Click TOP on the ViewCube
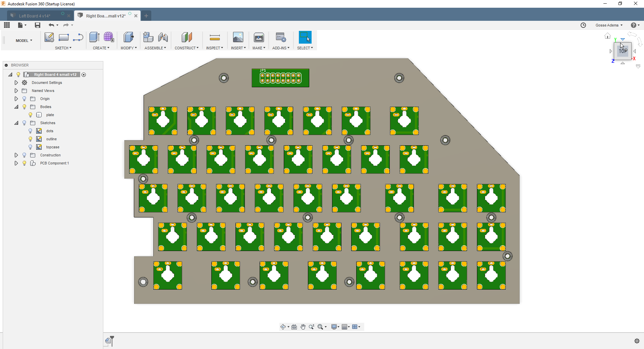Screen dimensions: 644x349 pyautogui.click(x=623, y=51)
